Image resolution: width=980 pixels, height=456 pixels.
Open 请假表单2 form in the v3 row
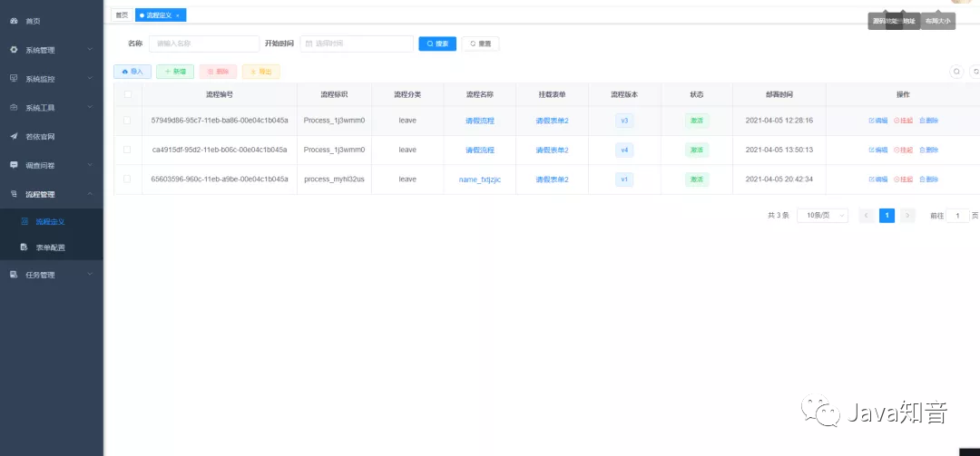[552, 121]
